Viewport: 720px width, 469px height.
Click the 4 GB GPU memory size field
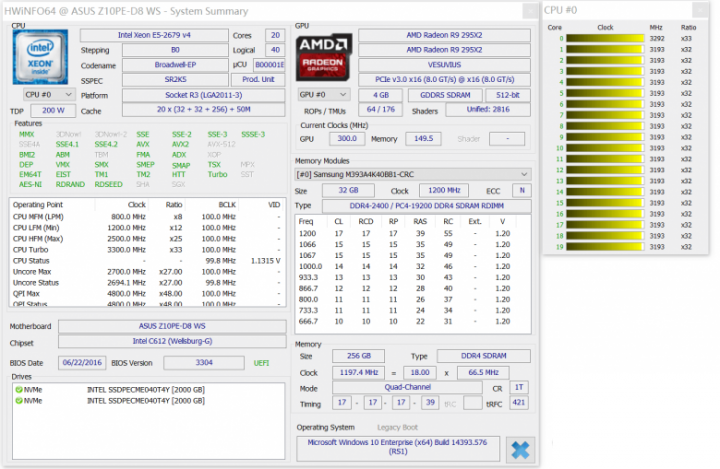[x=380, y=95]
